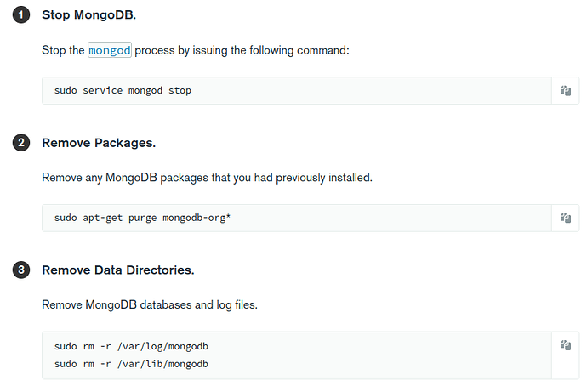Click the '/var/log/mongodb' path in code
The height and width of the screenshot is (392, 587).
(165, 347)
